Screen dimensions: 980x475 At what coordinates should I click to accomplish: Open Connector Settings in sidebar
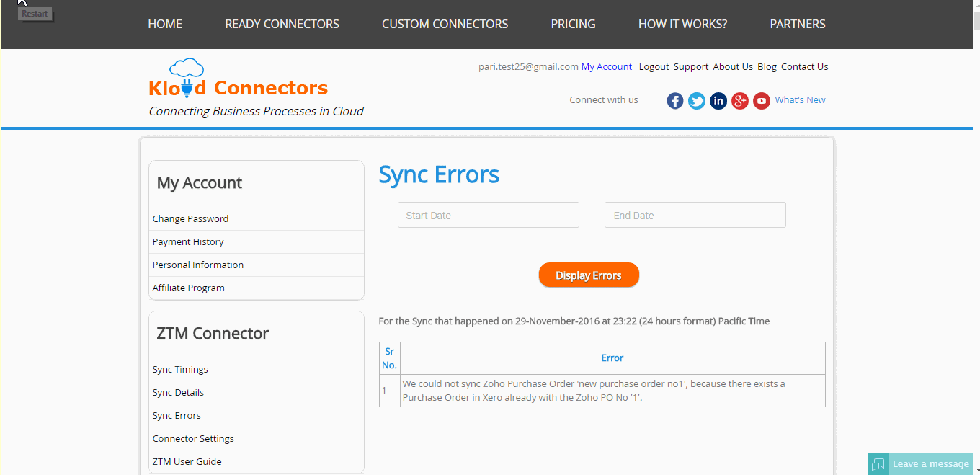click(x=193, y=438)
